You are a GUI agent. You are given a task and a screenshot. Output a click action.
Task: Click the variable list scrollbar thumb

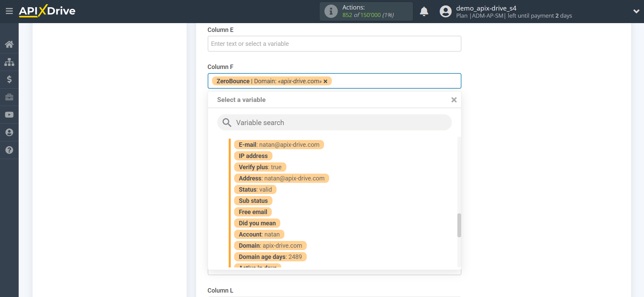[459, 225]
